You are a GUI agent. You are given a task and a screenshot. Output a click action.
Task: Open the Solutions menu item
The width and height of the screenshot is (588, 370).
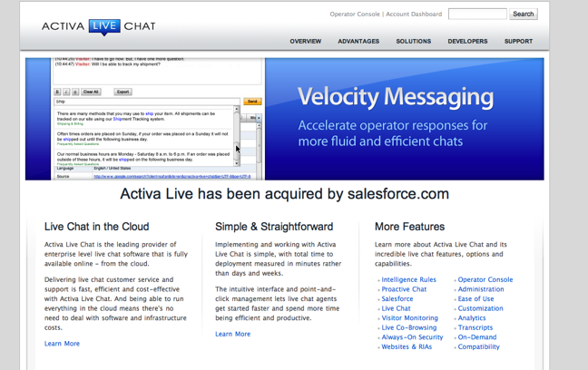point(414,41)
